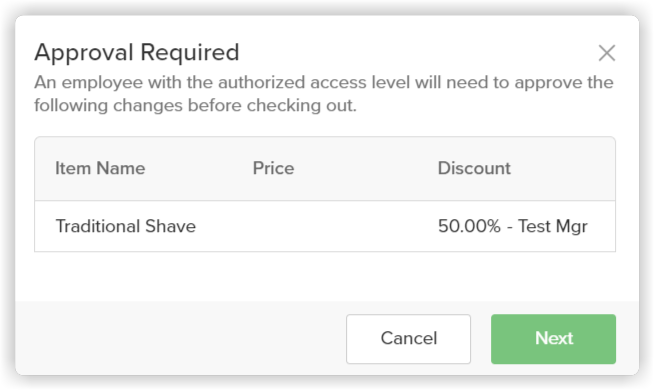This screenshot has height=391, width=655.
Task: Click the 'following changes before checking out' line
Action: coord(195,105)
